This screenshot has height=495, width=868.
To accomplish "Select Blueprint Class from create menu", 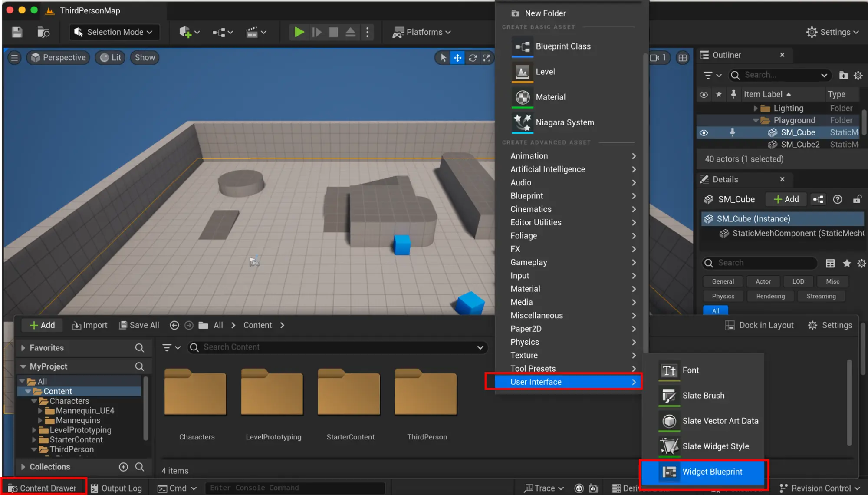I will pos(563,46).
